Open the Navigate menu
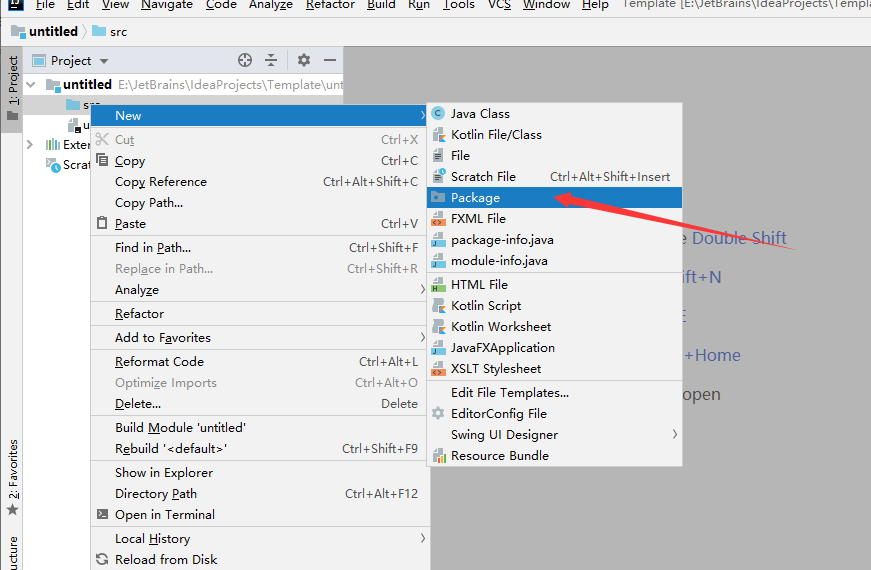 [x=167, y=4]
